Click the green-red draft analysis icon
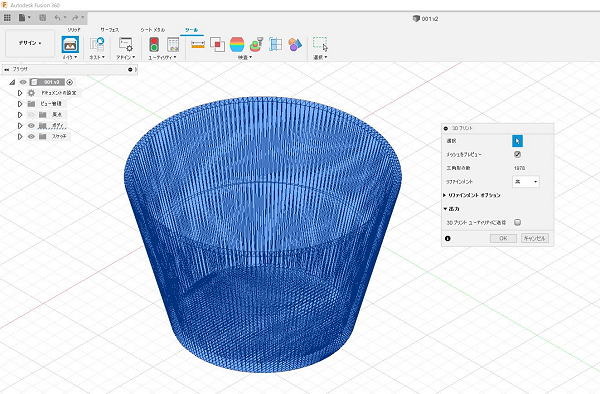 [x=256, y=44]
